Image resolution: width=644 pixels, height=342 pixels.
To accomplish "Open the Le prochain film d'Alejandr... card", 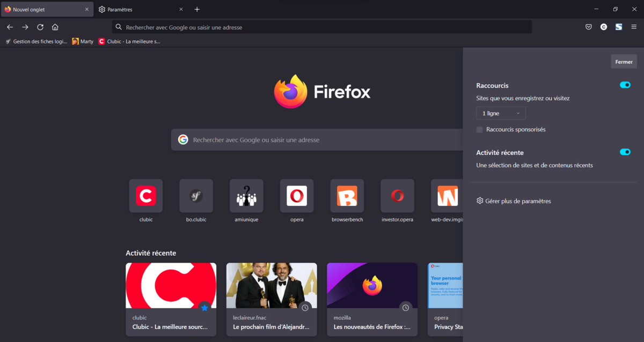I will pos(272,299).
